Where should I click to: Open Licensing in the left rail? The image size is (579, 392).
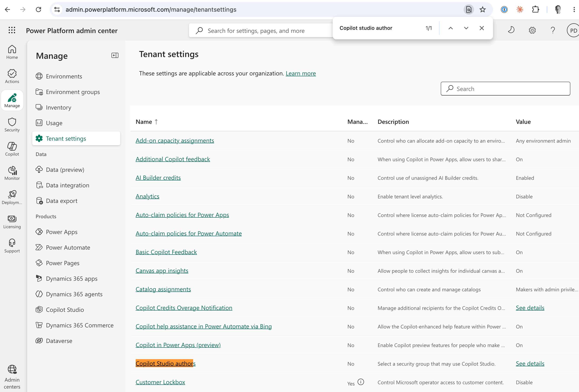coord(12,221)
